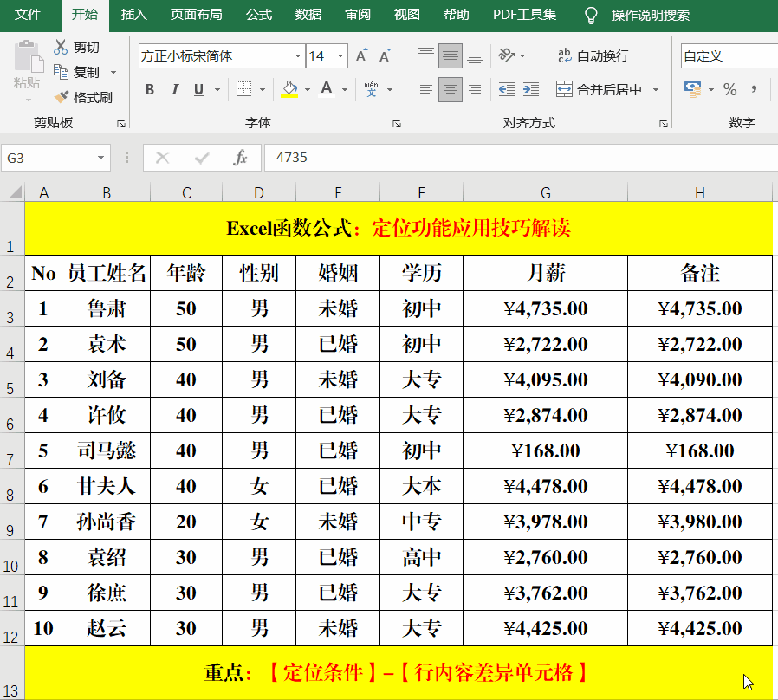Toggle center horizontal alignment
Viewport: 778px width, 700px height.
tap(450, 89)
